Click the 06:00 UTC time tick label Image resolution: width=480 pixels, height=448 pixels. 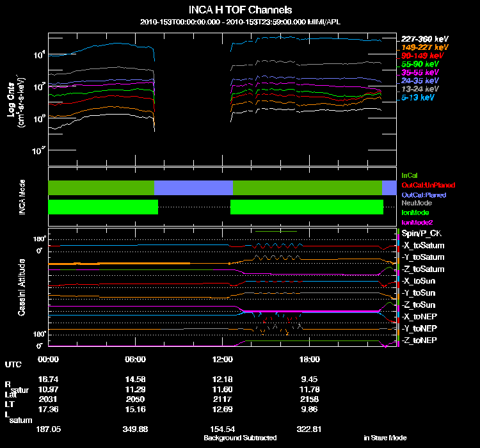click(x=136, y=359)
